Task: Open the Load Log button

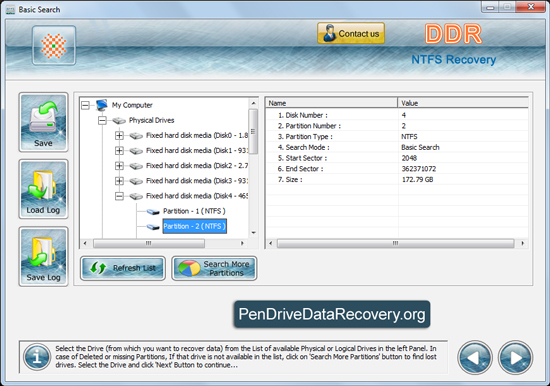Action: tap(43, 189)
